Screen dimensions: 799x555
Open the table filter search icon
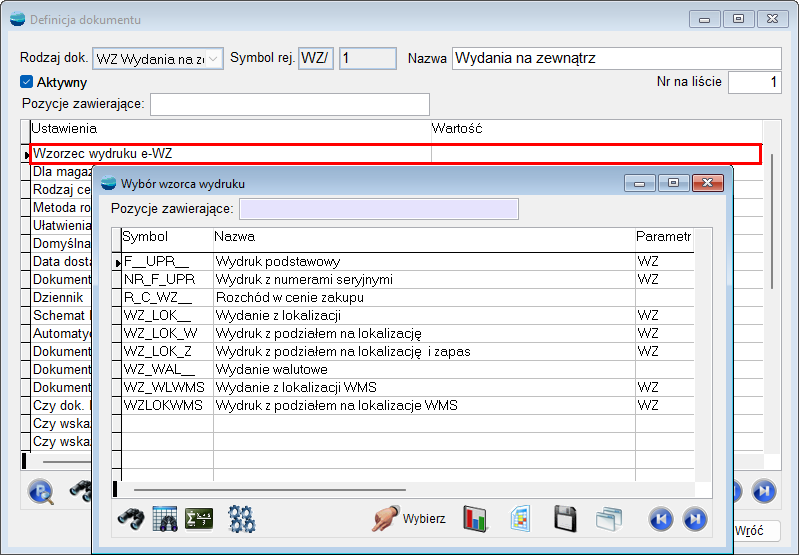pyautogui.click(x=165, y=518)
